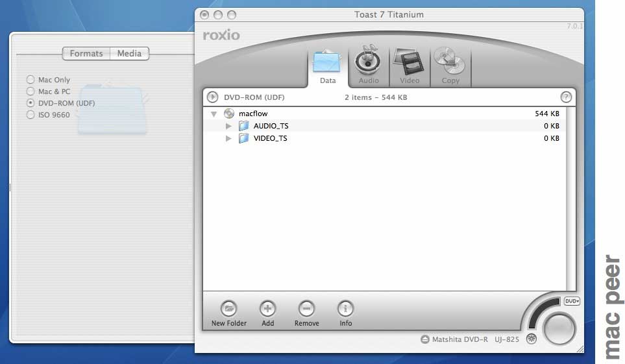The width and height of the screenshot is (625, 364).
Task: Switch to the Video tab
Action: 410,67
